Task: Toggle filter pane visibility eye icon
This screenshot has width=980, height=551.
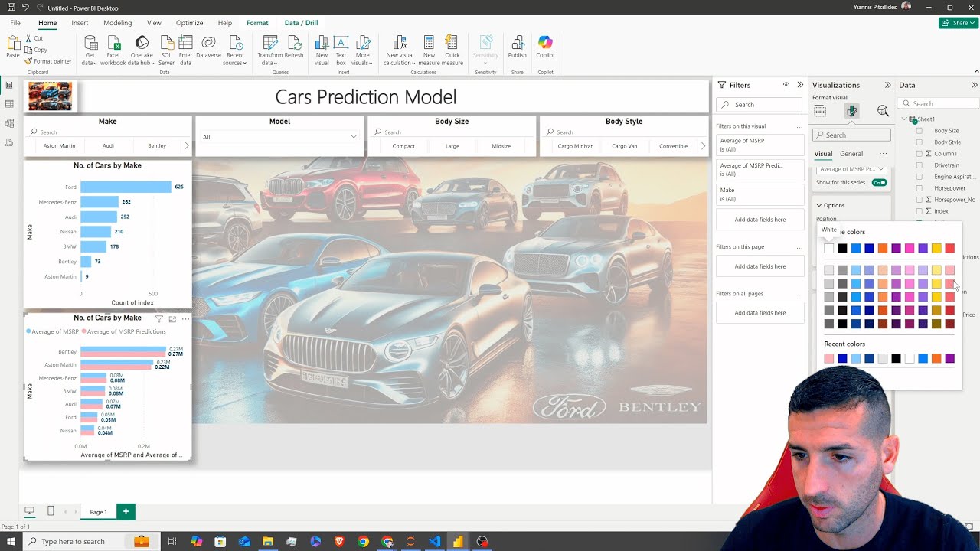Action: [x=786, y=85]
